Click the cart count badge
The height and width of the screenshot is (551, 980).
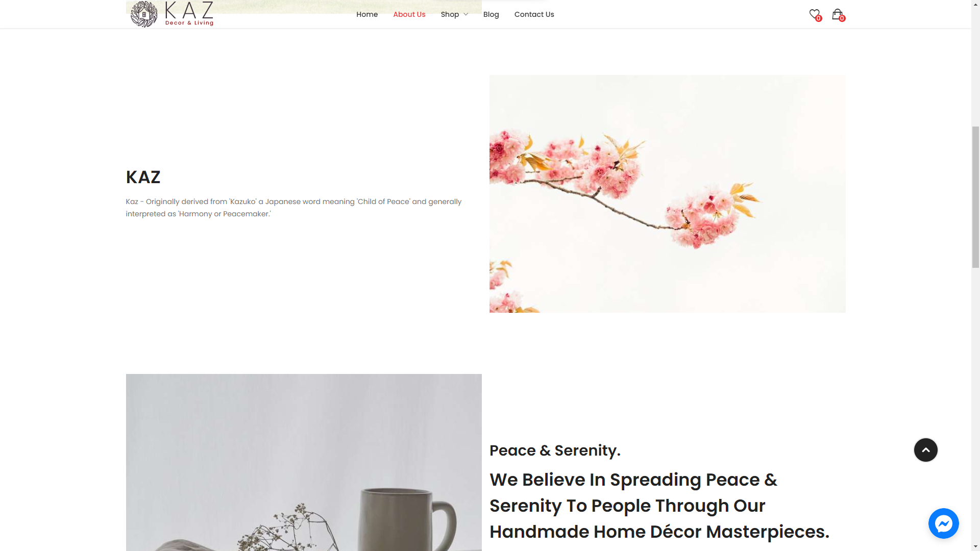(x=842, y=18)
